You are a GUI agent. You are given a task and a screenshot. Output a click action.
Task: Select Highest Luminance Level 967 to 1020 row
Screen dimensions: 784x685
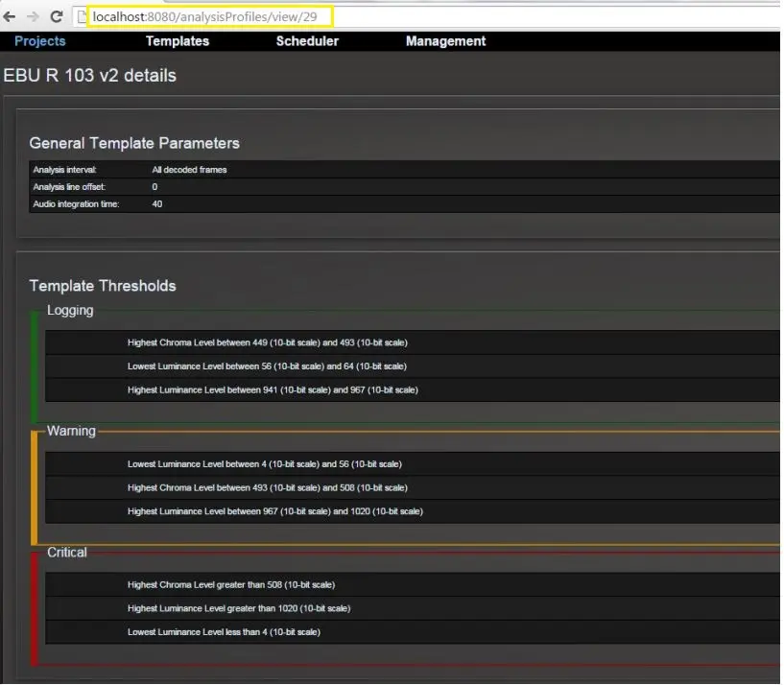click(x=274, y=511)
